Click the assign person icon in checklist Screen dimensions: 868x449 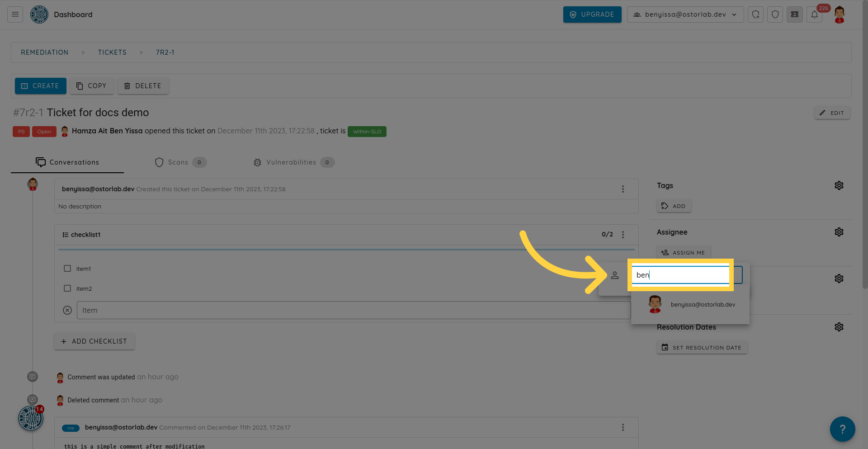(614, 275)
